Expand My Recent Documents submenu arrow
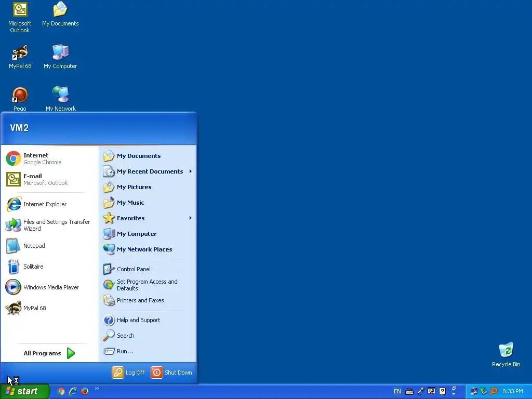This screenshot has height=399, width=532. [190, 171]
